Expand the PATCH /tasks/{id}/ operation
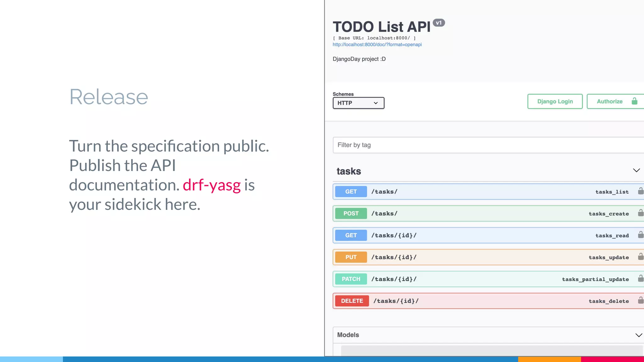This screenshot has width=644, height=362. click(x=488, y=279)
